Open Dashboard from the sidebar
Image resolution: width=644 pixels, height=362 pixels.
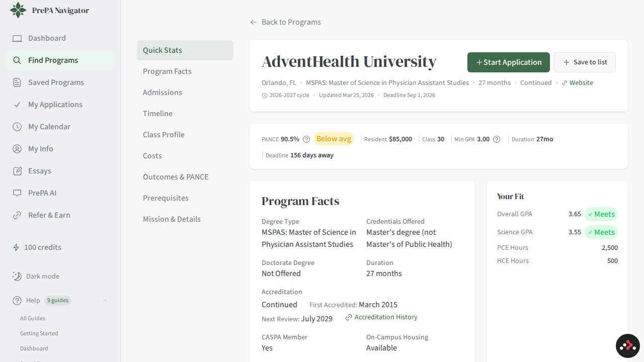[60, 38]
